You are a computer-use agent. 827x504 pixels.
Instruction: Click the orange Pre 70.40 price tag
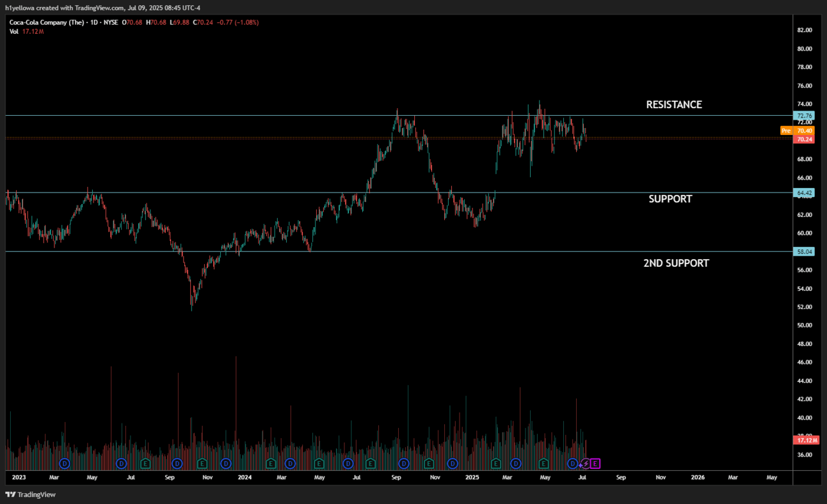[798, 130]
